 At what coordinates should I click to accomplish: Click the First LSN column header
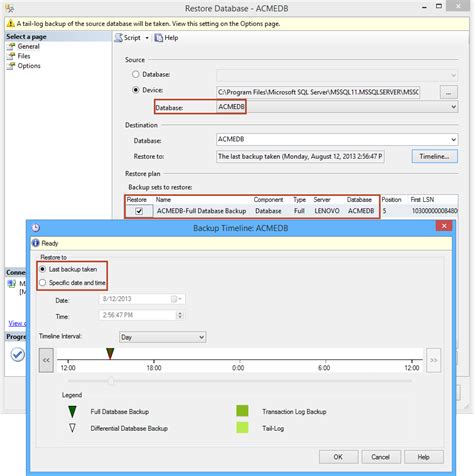[x=422, y=199]
